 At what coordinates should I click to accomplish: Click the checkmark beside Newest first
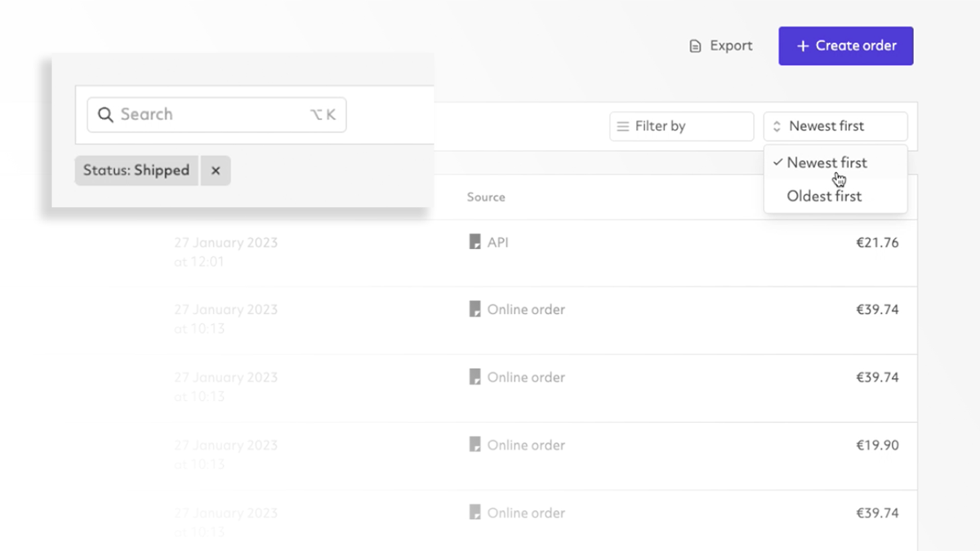[777, 162]
